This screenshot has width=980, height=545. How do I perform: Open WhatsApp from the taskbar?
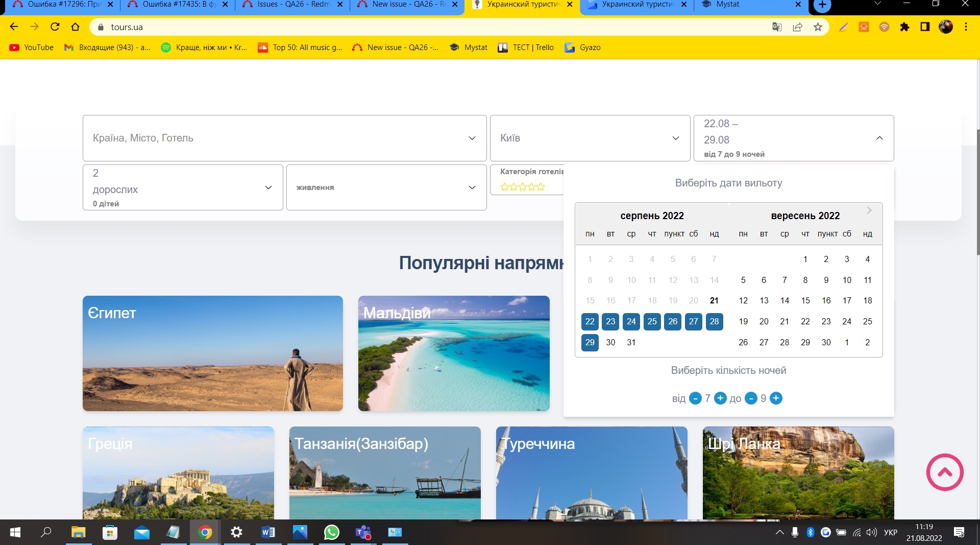(x=332, y=533)
